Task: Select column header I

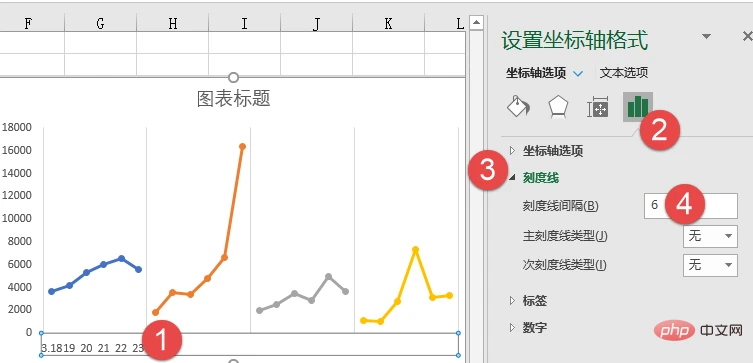Action: coord(244,23)
